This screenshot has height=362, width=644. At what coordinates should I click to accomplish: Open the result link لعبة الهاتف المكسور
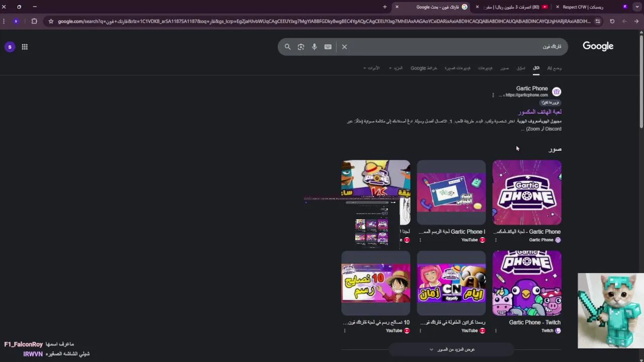point(540,112)
